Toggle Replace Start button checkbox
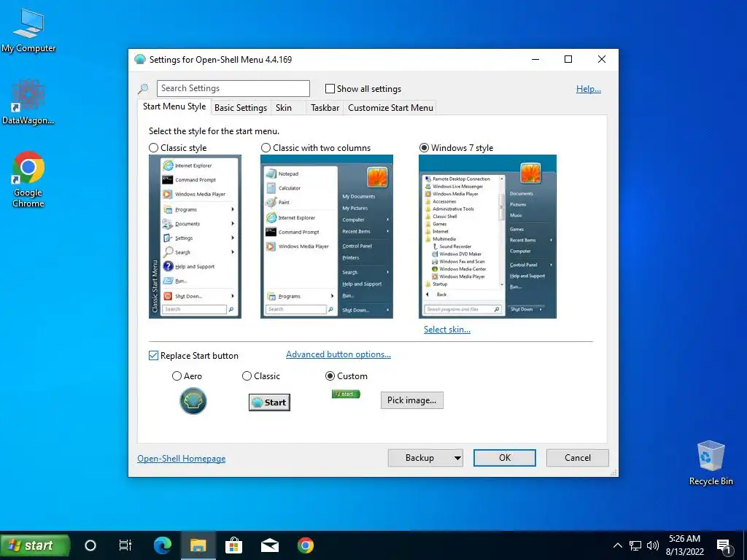The image size is (747, 560). tap(153, 355)
